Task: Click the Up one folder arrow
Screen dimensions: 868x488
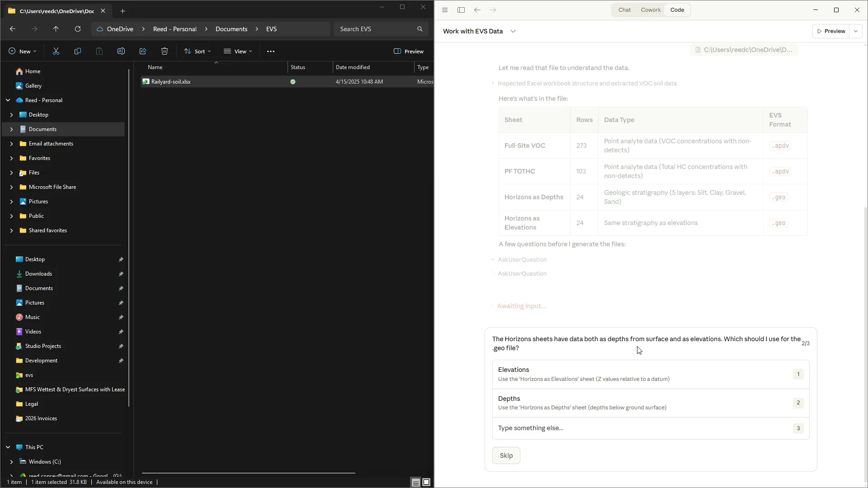Action: pyautogui.click(x=56, y=29)
